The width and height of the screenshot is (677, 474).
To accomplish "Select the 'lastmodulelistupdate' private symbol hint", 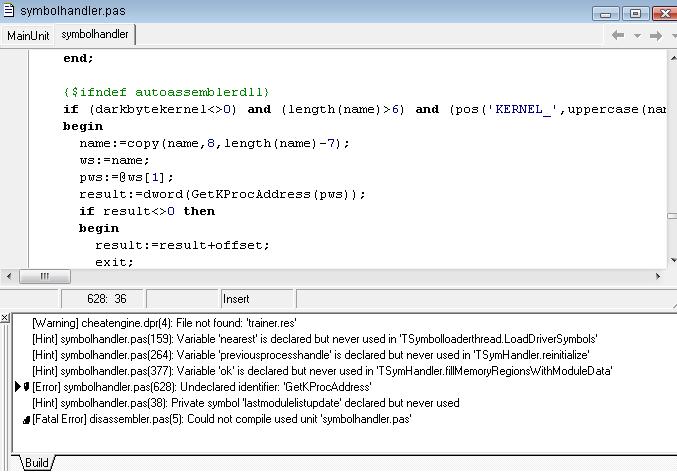I will 245,403.
